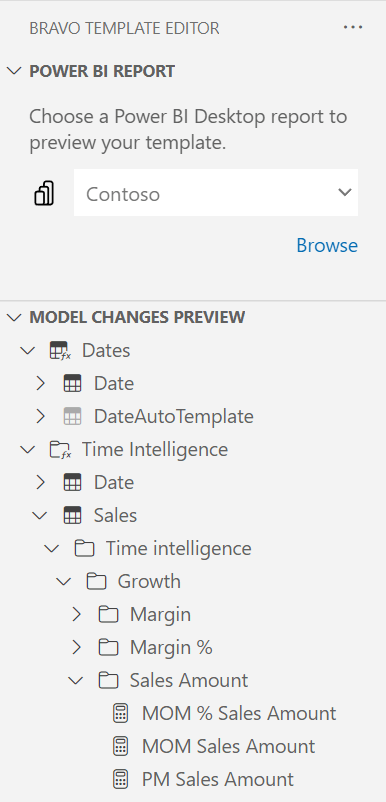Image resolution: width=386 pixels, height=802 pixels.
Task: Click the MOM % Sales Amount measure icon
Action: click(x=120, y=714)
